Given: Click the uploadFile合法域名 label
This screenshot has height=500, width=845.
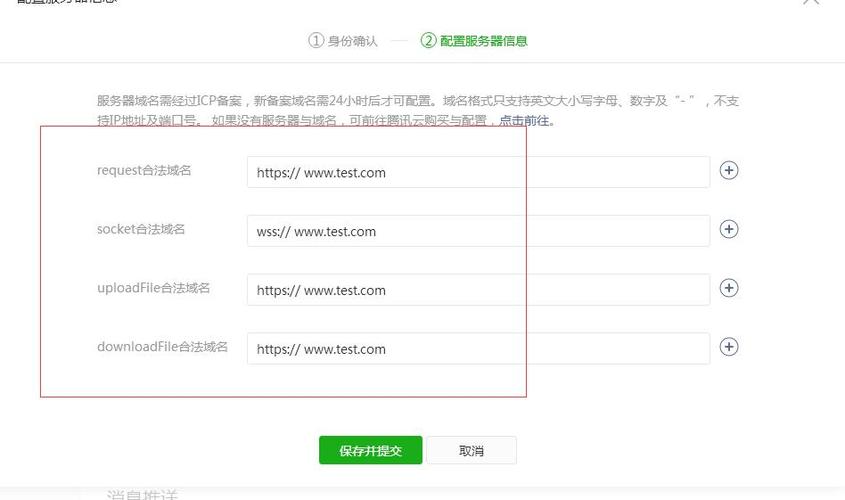Looking at the screenshot, I should pos(154,288).
